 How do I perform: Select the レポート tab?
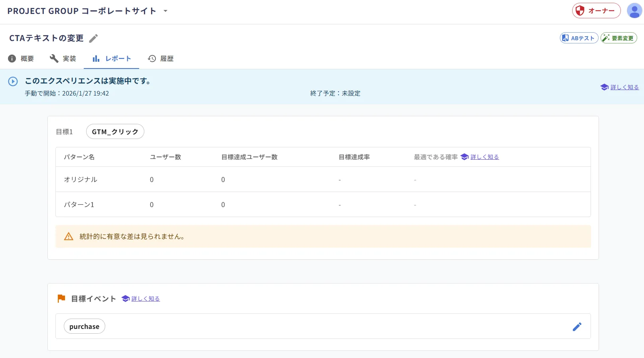[x=112, y=59]
